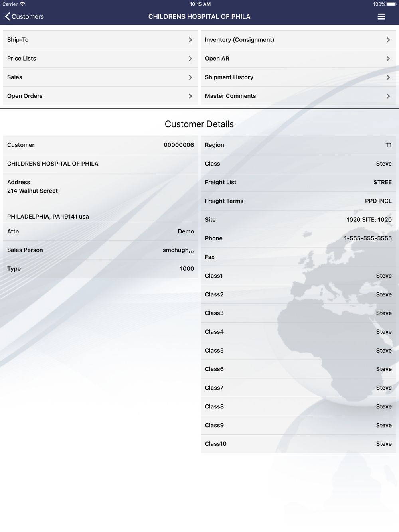This screenshot has width=399, height=532.
Task: Open Price Lists
Action: (101, 59)
